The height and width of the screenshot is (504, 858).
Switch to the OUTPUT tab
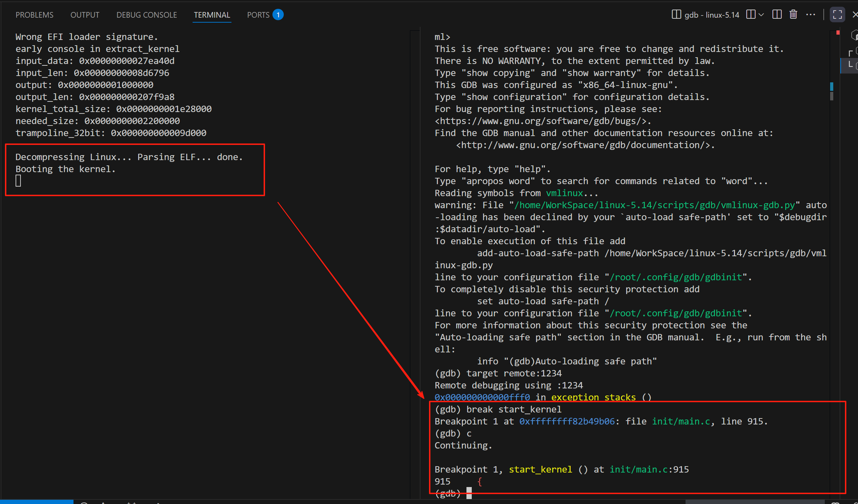point(85,15)
